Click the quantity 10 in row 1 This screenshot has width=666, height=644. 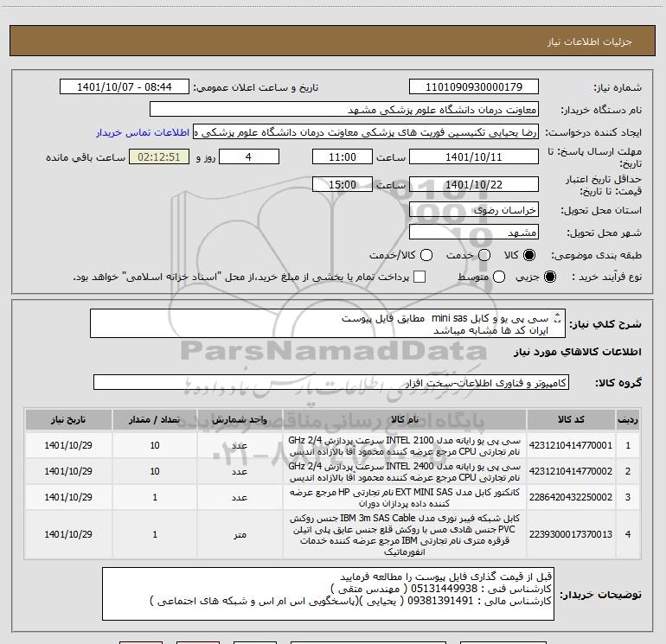155,445
